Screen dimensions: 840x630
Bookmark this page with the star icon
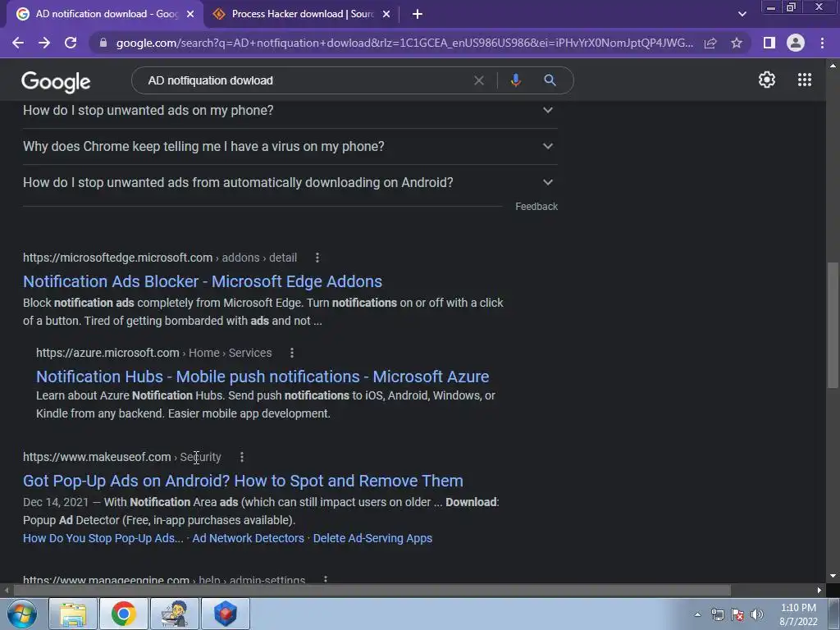click(737, 43)
